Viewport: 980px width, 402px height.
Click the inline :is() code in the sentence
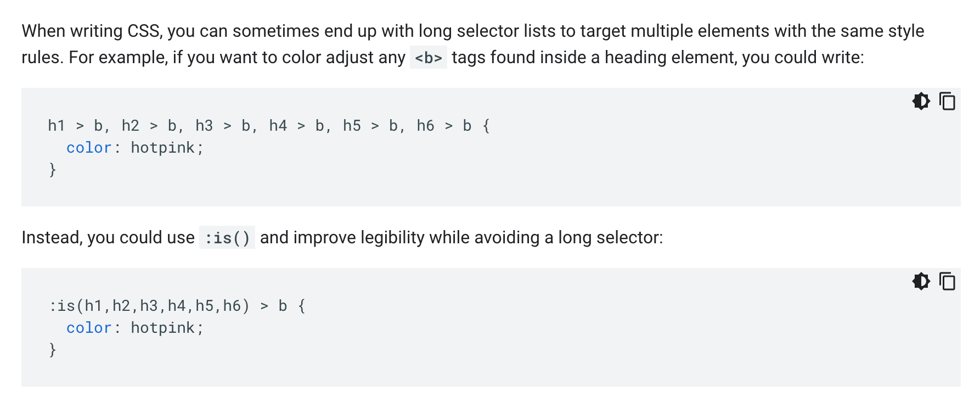click(x=227, y=238)
